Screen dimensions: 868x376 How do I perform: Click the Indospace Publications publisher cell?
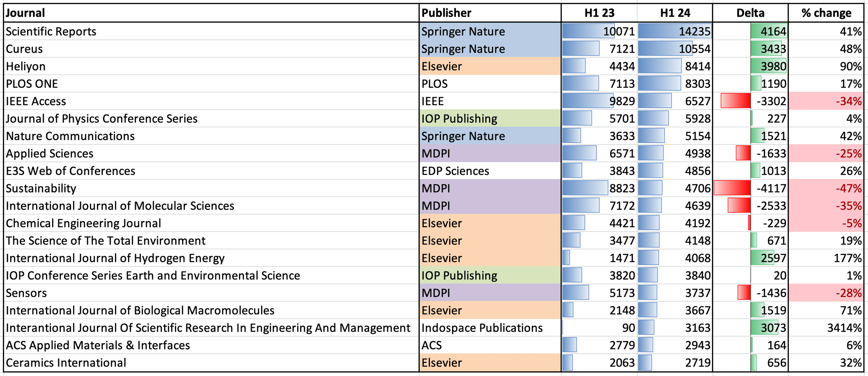(490, 328)
